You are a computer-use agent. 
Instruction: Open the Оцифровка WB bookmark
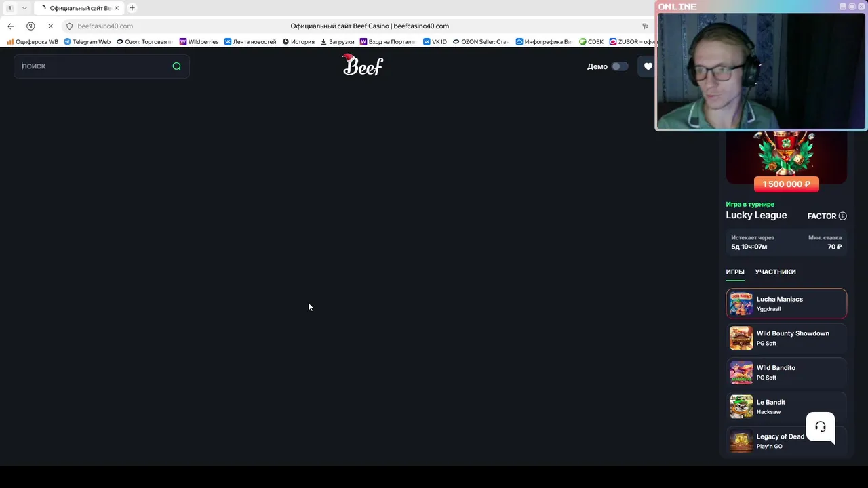[33, 41]
